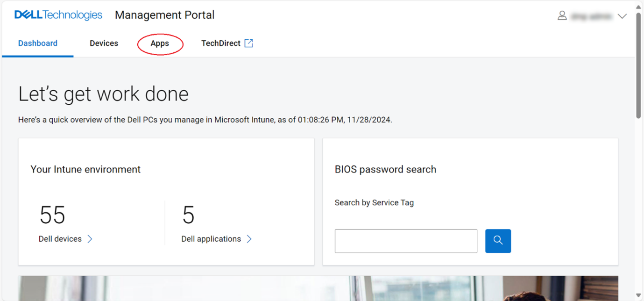Click the number 55 of Dell devices
644x301 pixels.
pos(52,215)
